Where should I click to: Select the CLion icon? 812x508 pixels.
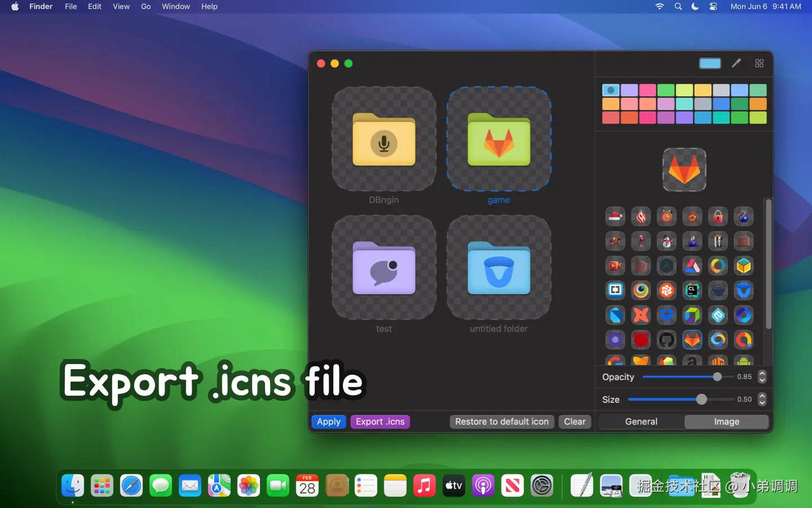pyautogui.click(x=692, y=291)
